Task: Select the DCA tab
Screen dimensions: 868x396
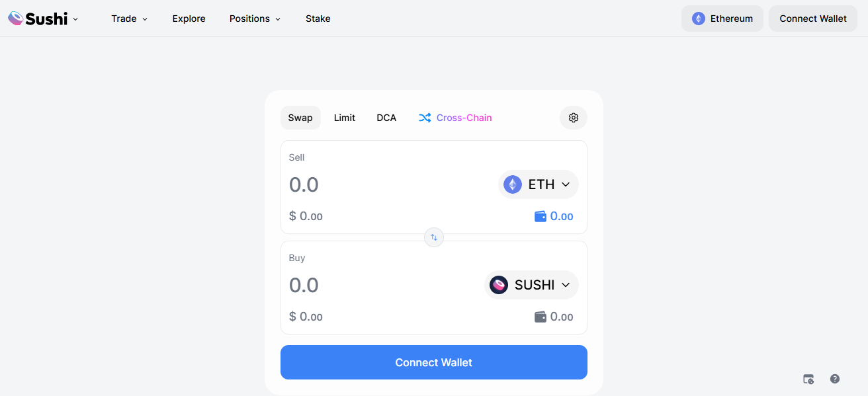Action: [386, 118]
